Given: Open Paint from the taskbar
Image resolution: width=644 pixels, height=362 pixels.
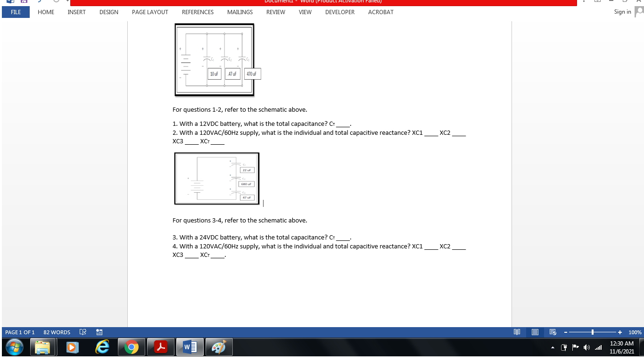Looking at the screenshot, I should (x=220, y=348).
